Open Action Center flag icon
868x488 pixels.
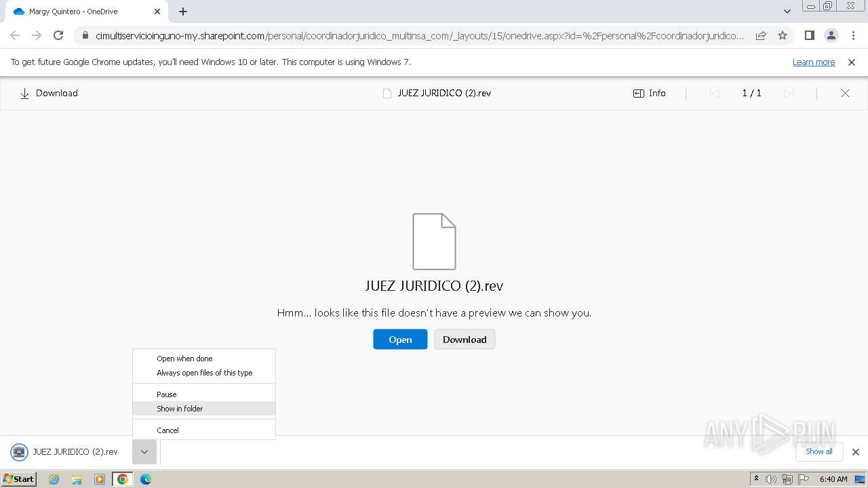[x=804, y=479]
